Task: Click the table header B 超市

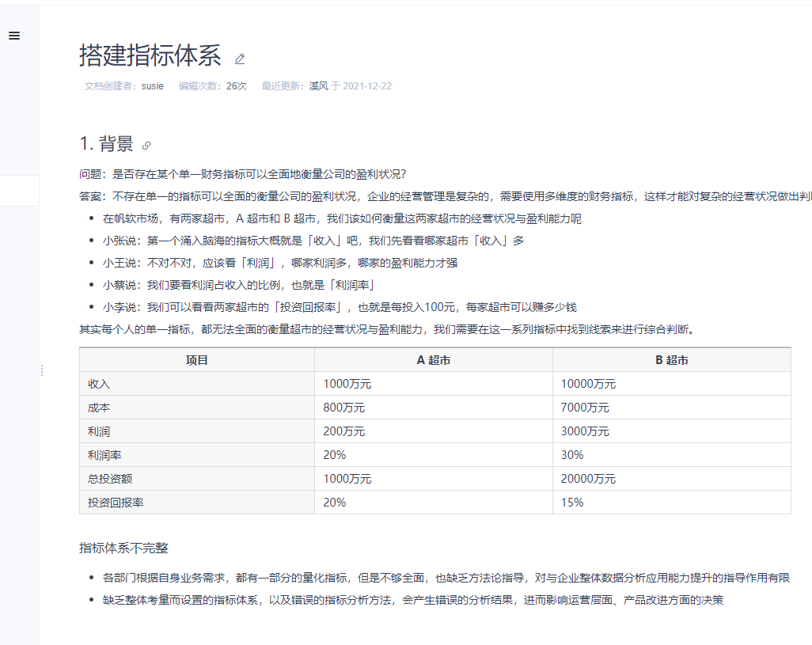Action: (672, 360)
